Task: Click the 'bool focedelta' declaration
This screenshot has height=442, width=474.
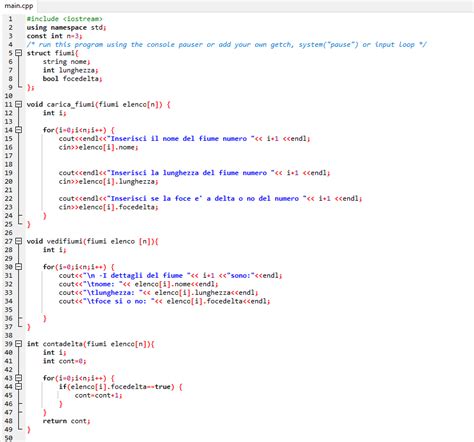Action: 72,79
